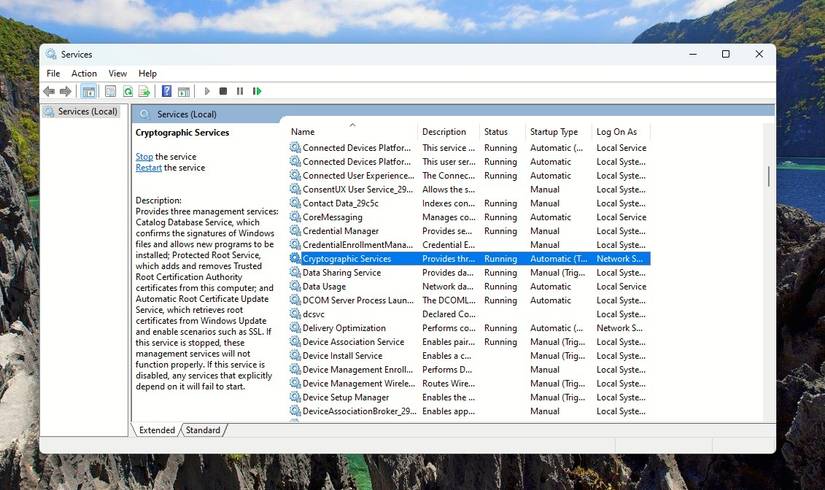The height and width of the screenshot is (490, 825).
Task: Click the Start Service play icon
Action: pos(207,92)
